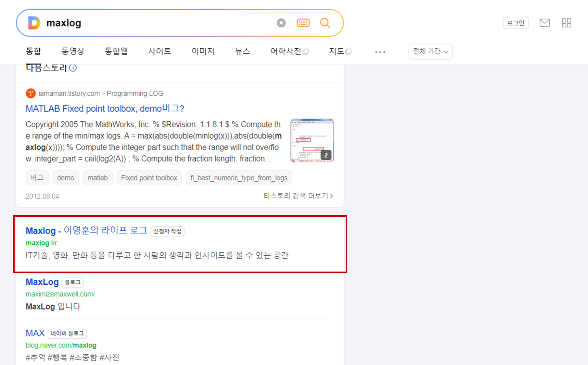Click the 2012.08.04 post date
The width and height of the screenshot is (588, 365).
pyautogui.click(x=42, y=196)
